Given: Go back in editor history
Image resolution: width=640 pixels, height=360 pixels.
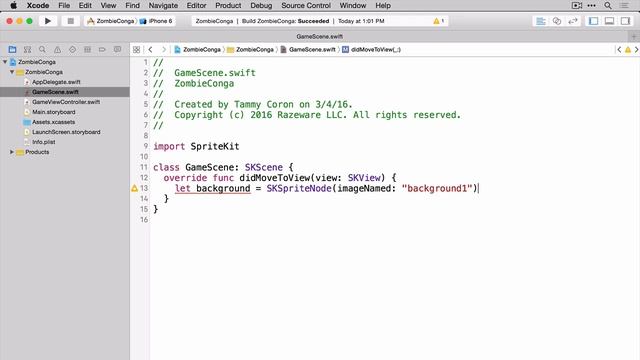Looking at the screenshot, I should point(150,49).
